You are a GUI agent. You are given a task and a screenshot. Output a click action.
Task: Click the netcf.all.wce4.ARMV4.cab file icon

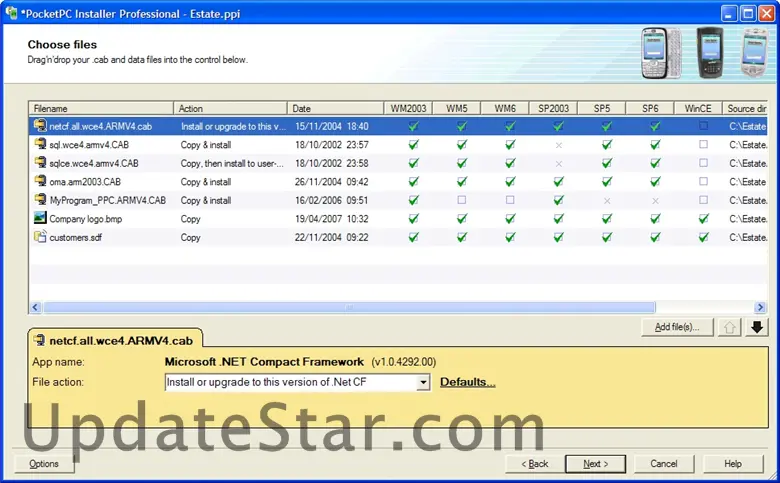pyautogui.click(x=40, y=126)
